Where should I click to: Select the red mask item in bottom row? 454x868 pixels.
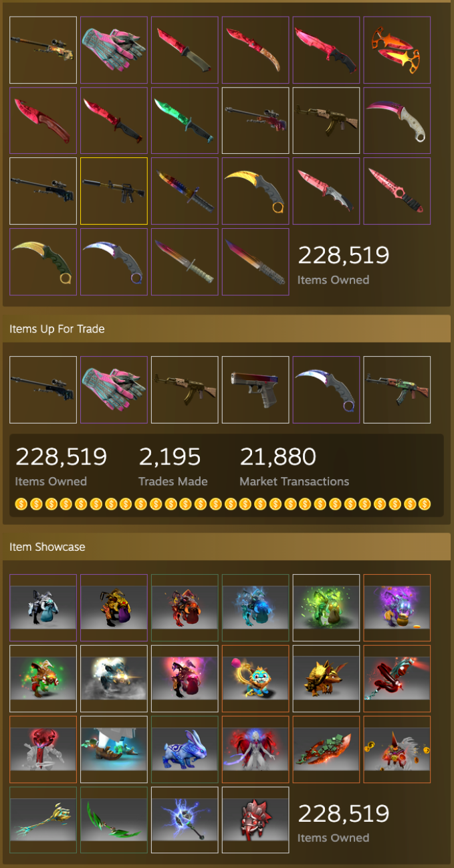coord(255,820)
